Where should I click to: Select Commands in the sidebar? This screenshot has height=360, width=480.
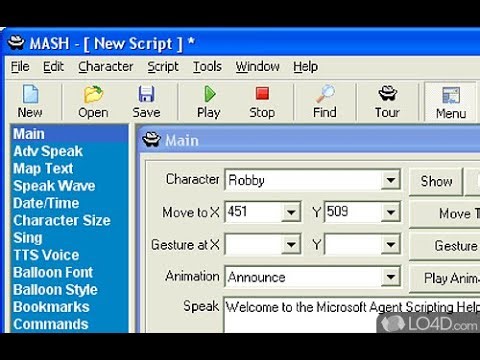70,325
